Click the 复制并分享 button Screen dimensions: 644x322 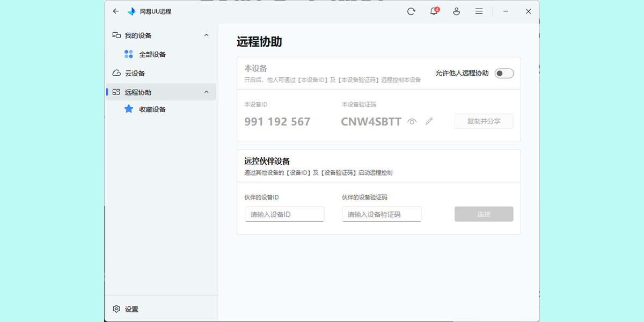point(484,121)
